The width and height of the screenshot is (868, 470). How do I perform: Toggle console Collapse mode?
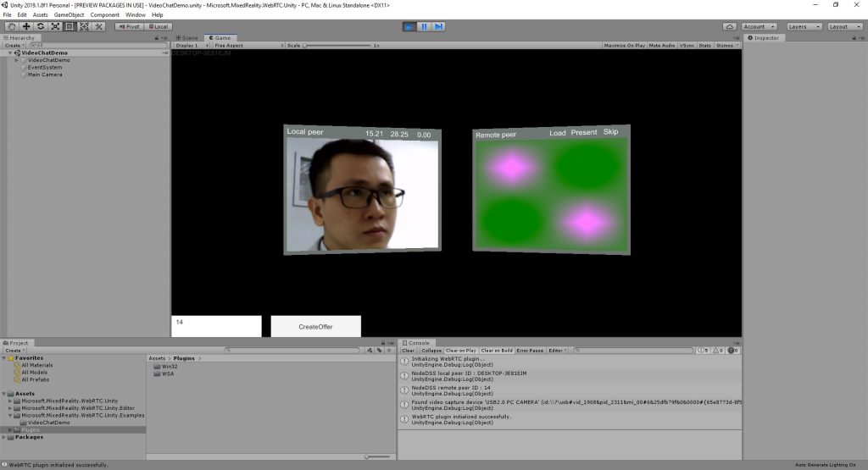pos(431,351)
